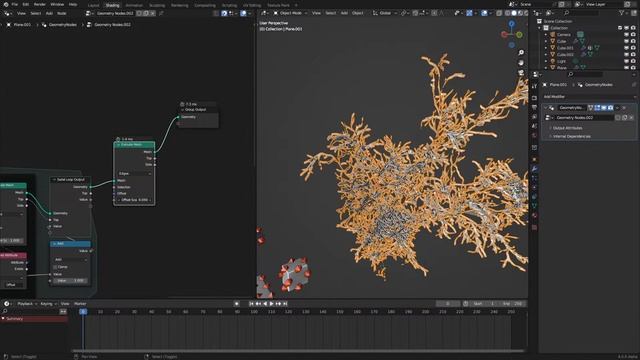Viewport: 640px width, 360px height.
Task: Click Marker menu in timeline
Action: coord(80,304)
